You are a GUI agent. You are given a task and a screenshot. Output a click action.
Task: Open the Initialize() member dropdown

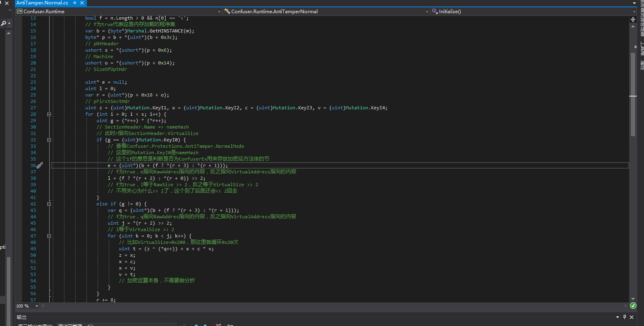[634, 12]
